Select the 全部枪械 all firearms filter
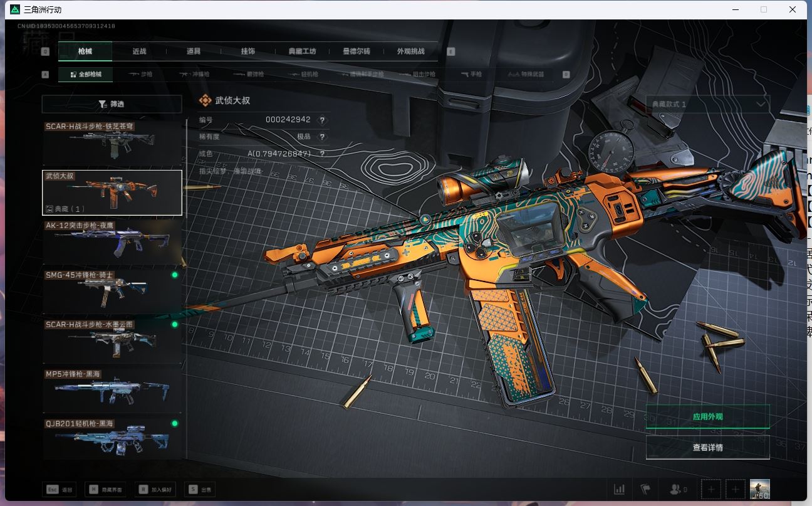The height and width of the screenshot is (506, 812). (x=85, y=74)
